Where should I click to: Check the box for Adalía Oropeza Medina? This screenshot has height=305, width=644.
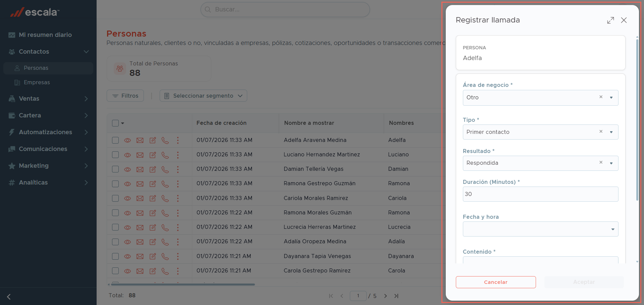click(115, 242)
